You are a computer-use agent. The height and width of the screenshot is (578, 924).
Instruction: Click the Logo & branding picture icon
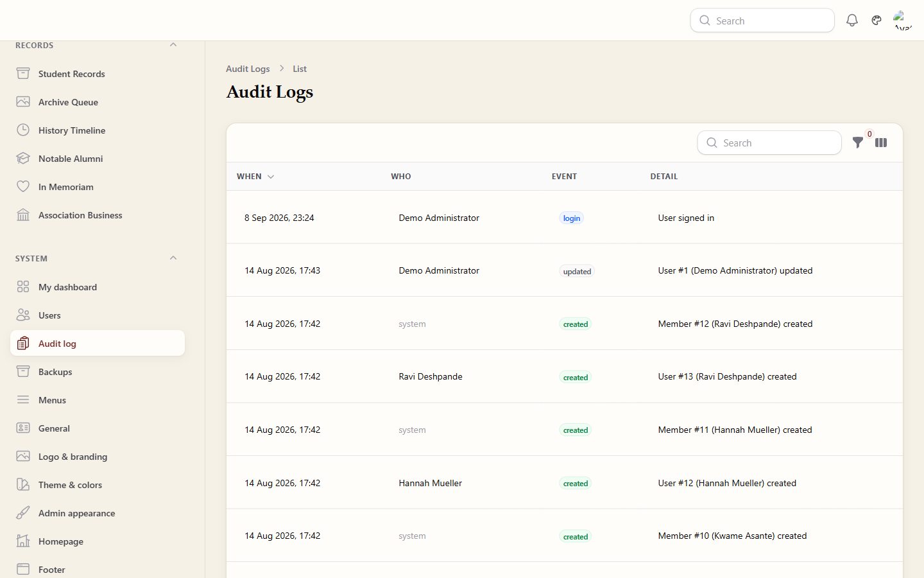coord(23,456)
